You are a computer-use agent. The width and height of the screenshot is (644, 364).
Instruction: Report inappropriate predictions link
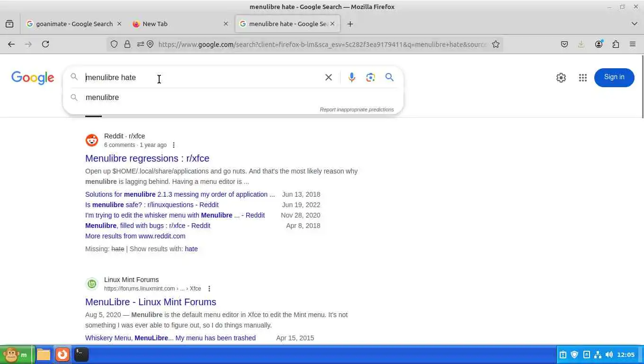tap(357, 109)
